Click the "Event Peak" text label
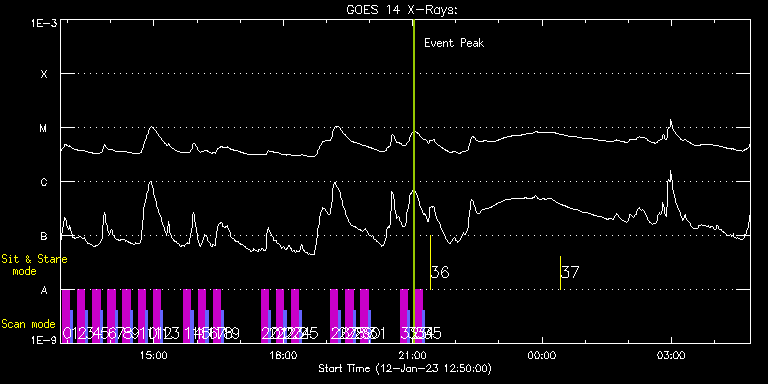This screenshot has width=768, height=384. point(454,43)
